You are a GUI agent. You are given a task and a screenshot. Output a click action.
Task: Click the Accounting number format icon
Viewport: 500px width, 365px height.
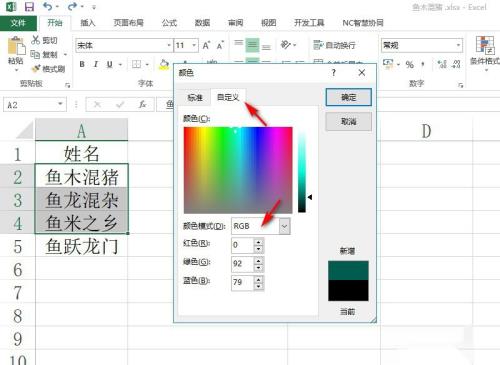(388, 64)
